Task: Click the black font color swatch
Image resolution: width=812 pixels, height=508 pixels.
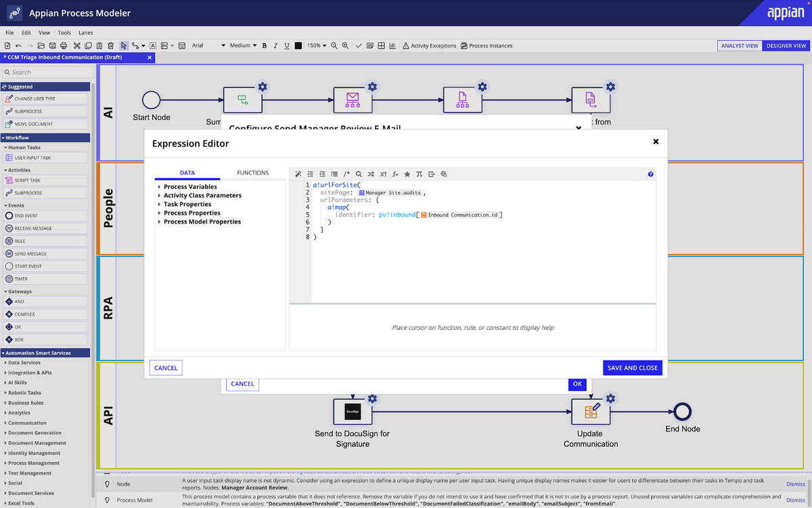Action: pyautogui.click(x=298, y=45)
